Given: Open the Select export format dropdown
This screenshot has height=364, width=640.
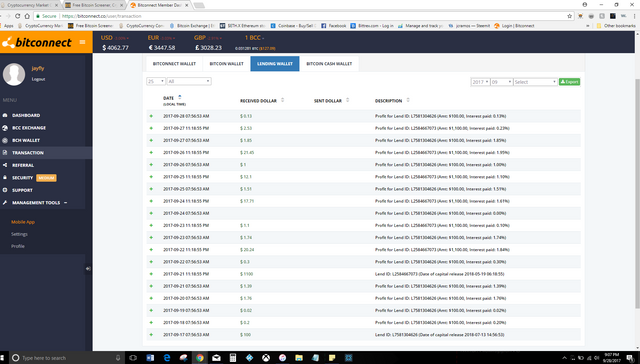Looking at the screenshot, I should tap(535, 82).
